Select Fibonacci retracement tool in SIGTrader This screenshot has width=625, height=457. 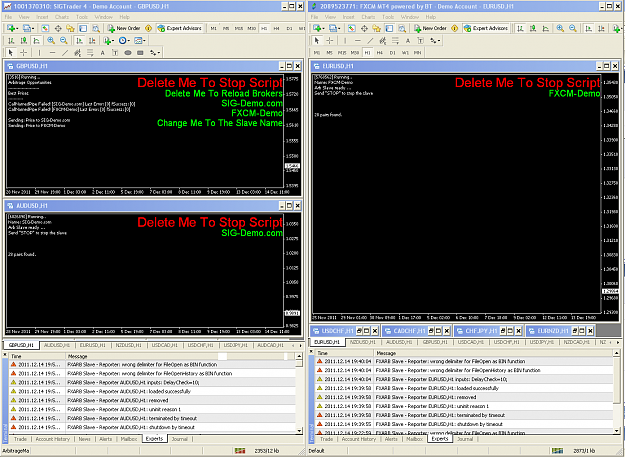[x=90, y=53]
